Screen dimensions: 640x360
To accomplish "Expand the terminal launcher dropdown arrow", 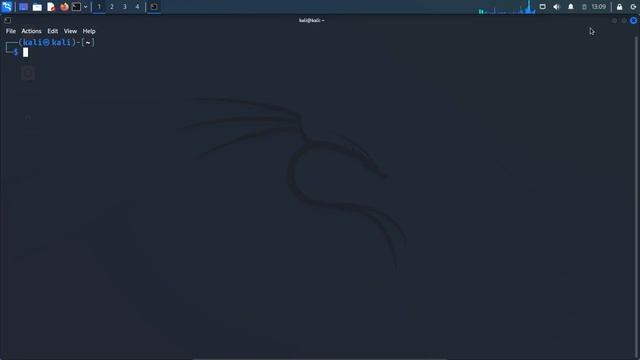I will (x=85, y=7).
